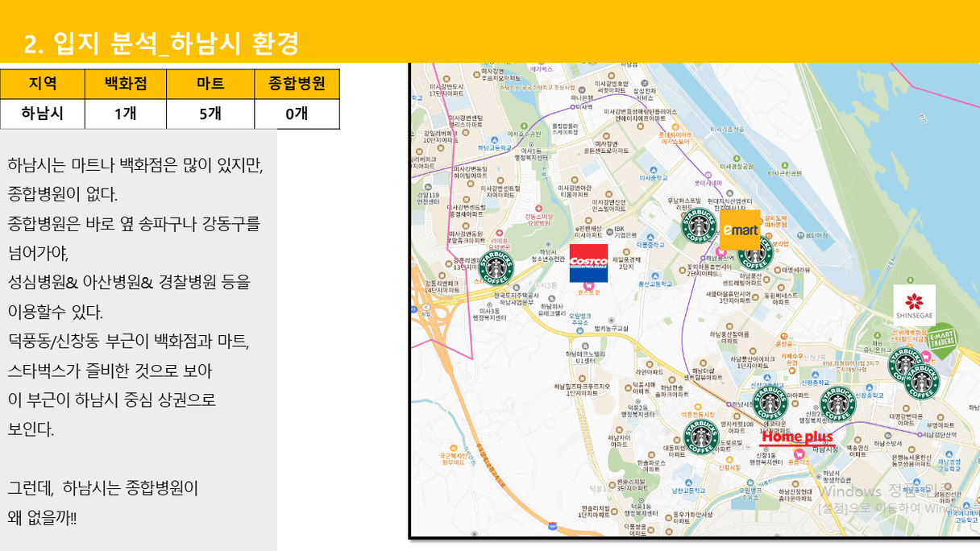This screenshot has height=551, width=980.
Task: Click the 강일119 안전센터 map label
Action: 428,197
